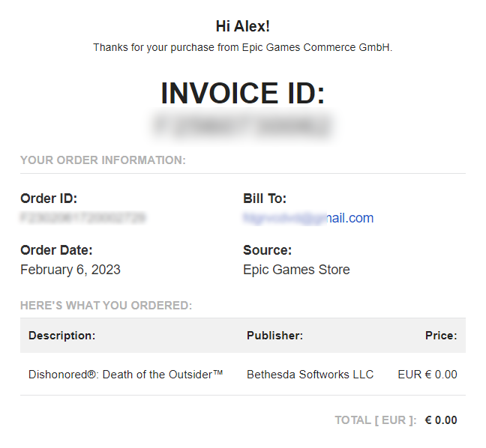Click the 'Order Date:' label
The height and width of the screenshot is (448, 486).
(56, 250)
